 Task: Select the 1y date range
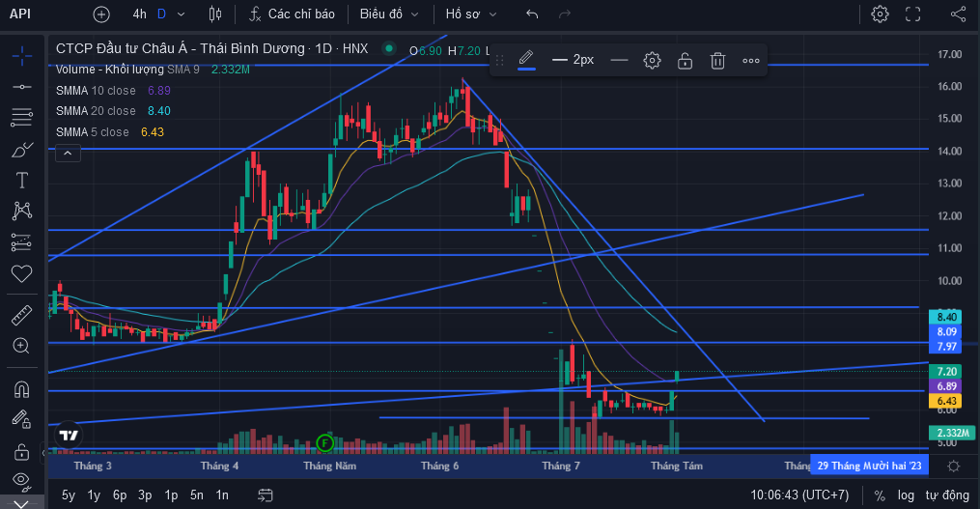[x=94, y=495]
